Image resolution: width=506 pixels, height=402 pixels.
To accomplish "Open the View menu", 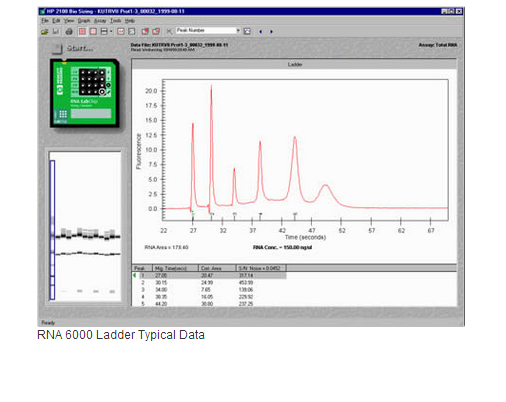I will pyautogui.click(x=69, y=21).
